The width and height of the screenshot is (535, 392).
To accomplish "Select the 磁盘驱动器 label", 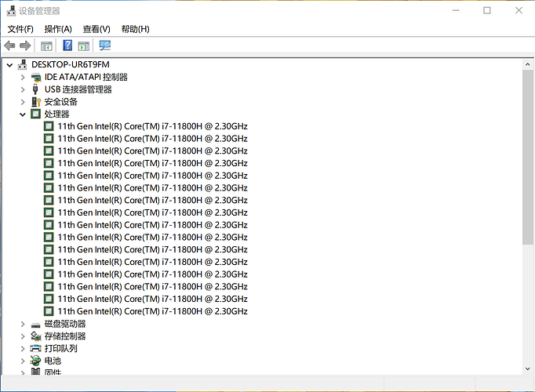I will (65, 324).
